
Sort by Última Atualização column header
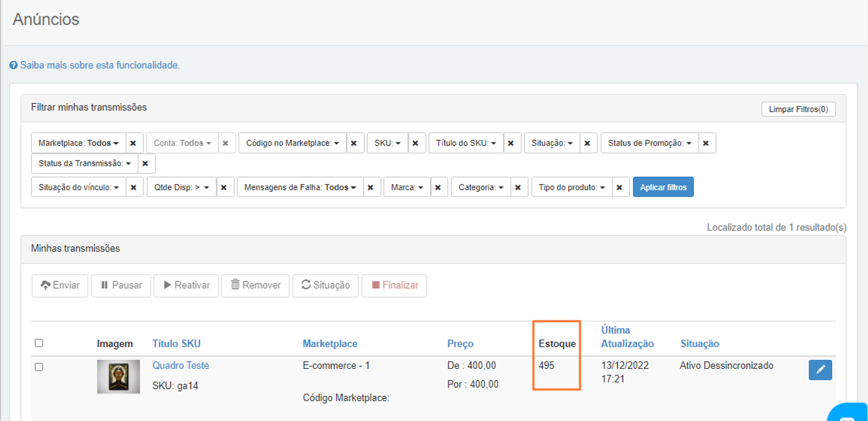(627, 337)
